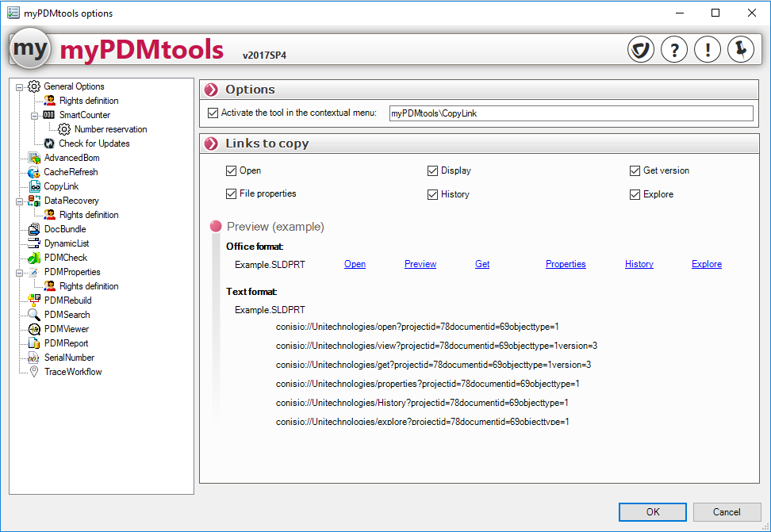Collapse the PDMProperties tree node
The width and height of the screenshot is (771, 532).
[19, 272]
